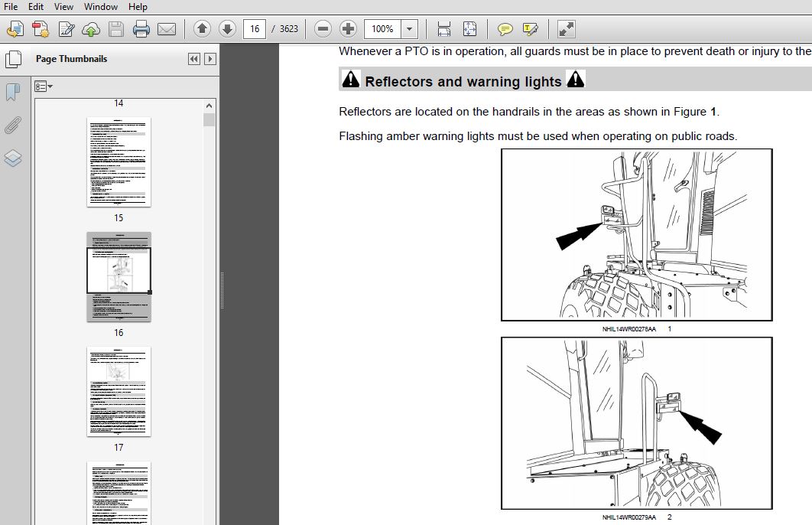Open the Edit menu
Viewport: 812px width, 525px height.
point(36,7)
